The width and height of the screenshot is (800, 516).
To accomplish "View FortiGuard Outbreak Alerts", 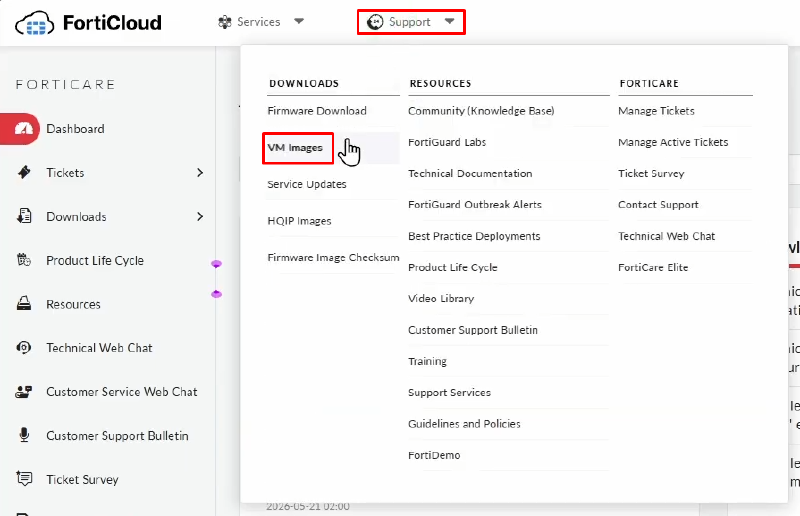I will pyautogui.click(x=474, y=205).
